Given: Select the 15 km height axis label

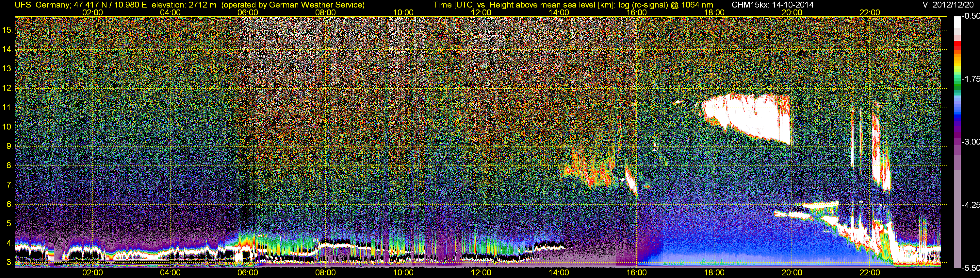Looking at the screenshot, I should click(7, 30).
